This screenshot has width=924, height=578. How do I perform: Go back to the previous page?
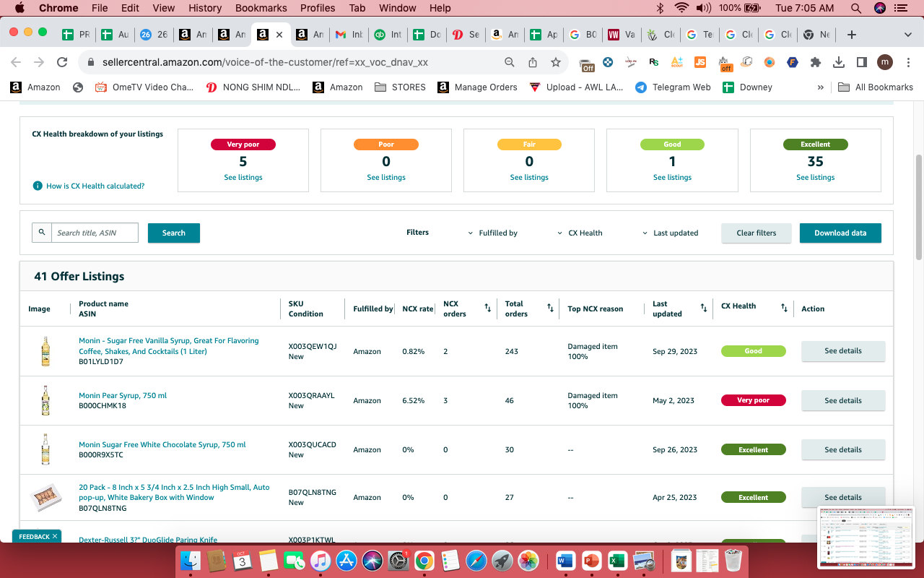tap(16, 62)
